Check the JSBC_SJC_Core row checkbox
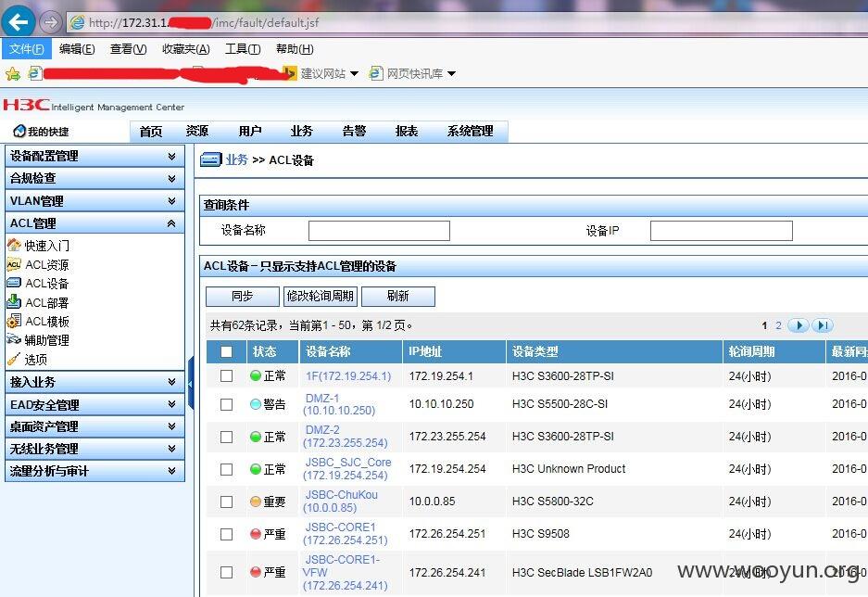 226,469
